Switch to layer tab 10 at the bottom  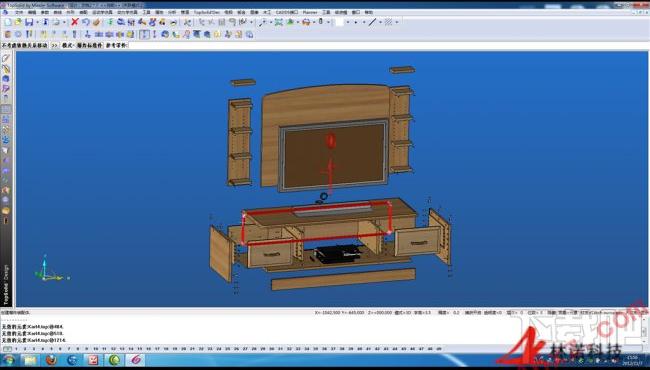95,349
